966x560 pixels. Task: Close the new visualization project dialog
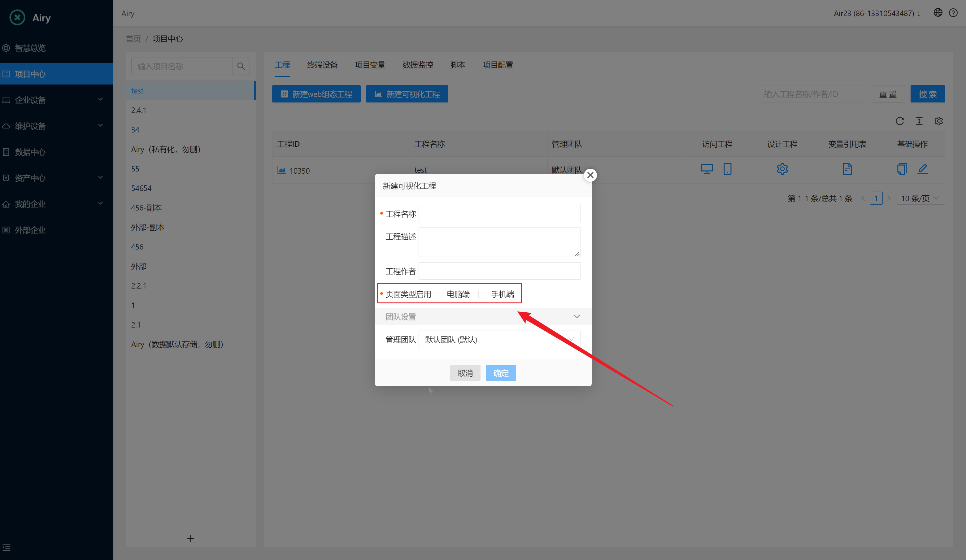click(x=590, y=175)
